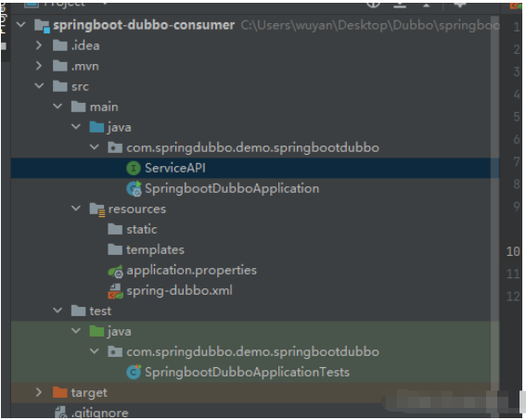The height and width of the screenshot is (420, 526).
Task: Click the src folder label
Action: [80, 87]
